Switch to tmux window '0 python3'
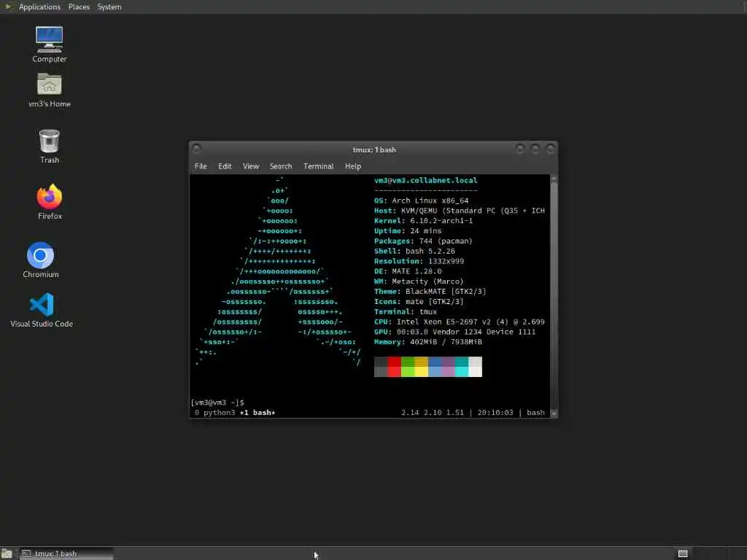 (214, 413)
